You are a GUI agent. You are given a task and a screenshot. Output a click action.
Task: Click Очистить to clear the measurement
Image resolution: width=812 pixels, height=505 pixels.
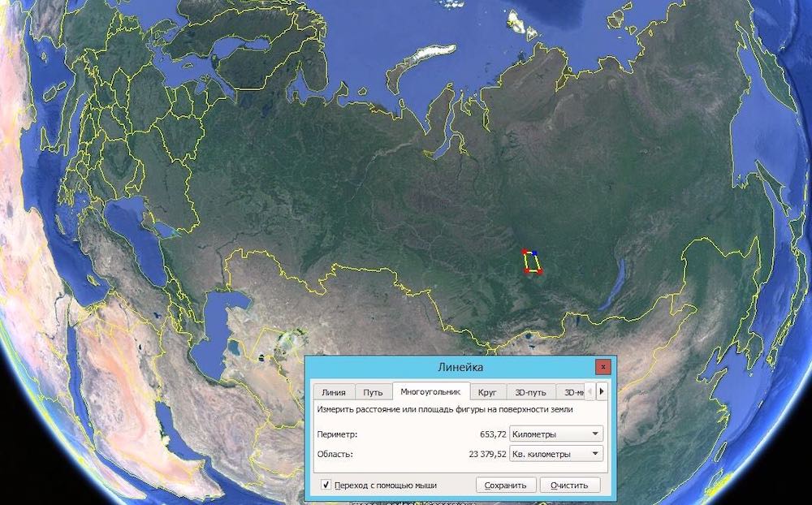(x=574, y=485)
